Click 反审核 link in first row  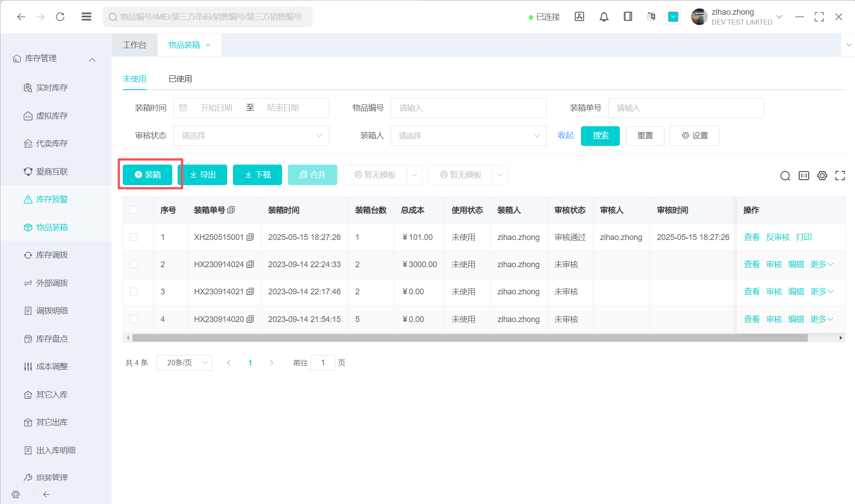pyautogui.click(x=778, y=237)
